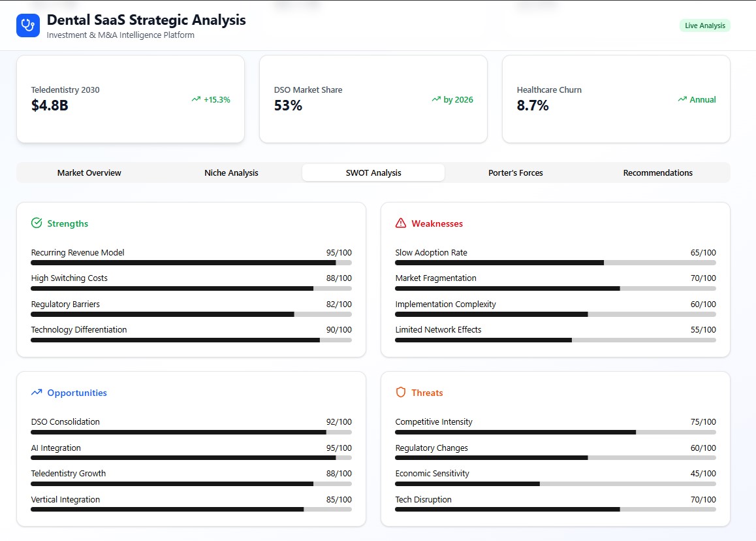
Task: Click trend arrow icon beside Annual
Action: 683,100
